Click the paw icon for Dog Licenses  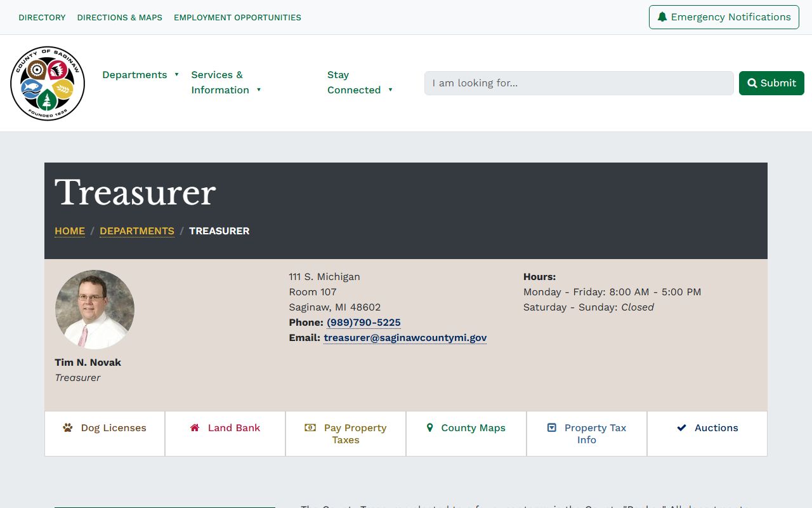[68, 427]
